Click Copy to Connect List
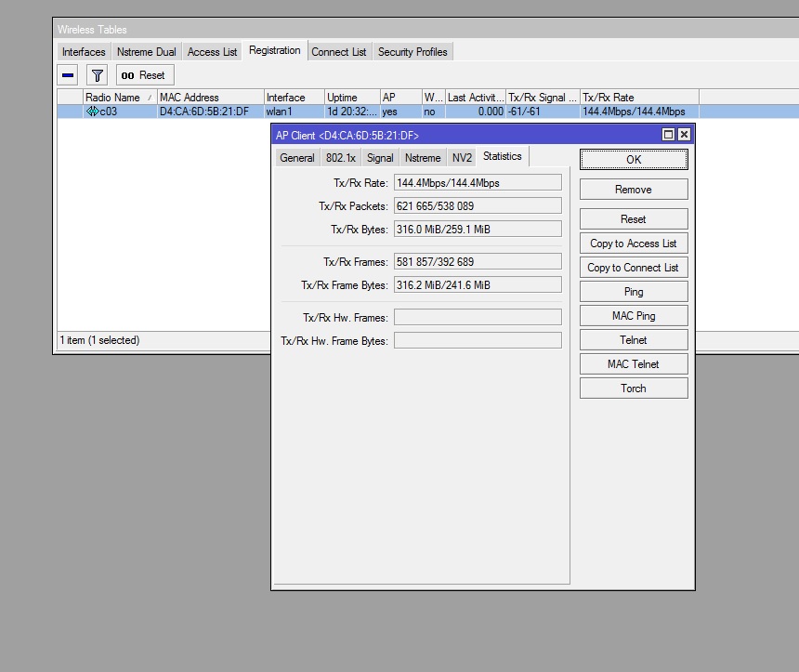The width and height of the screenshot is (799, 672). click(634, 268)
